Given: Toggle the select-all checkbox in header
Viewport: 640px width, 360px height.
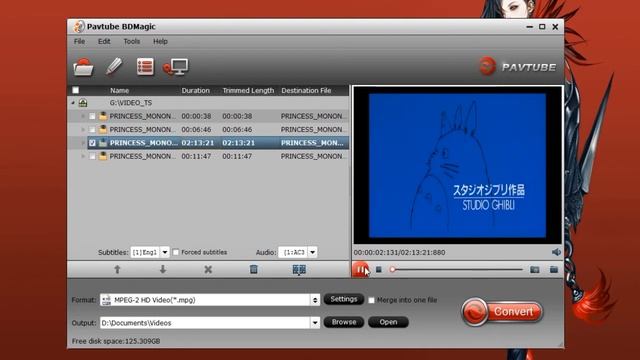Looking at the screenshot, I should (76, 90).
